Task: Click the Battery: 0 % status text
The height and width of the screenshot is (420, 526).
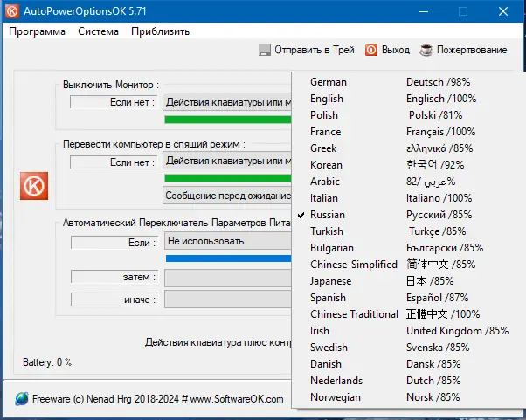Action: click(x=47, y=362)
